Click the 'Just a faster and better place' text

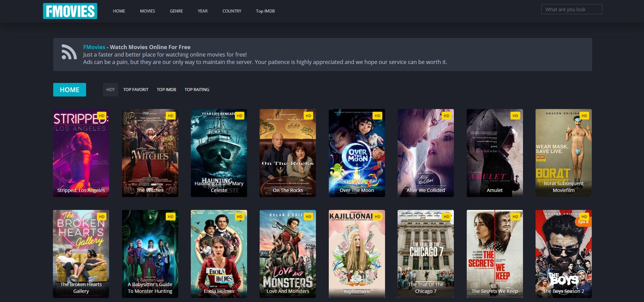coord(165,55)
